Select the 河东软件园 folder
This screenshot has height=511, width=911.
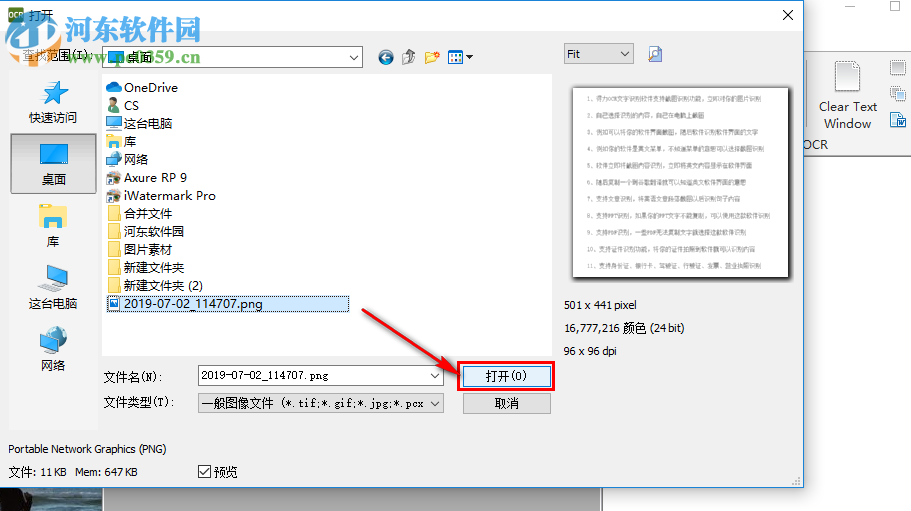[146, 232]
